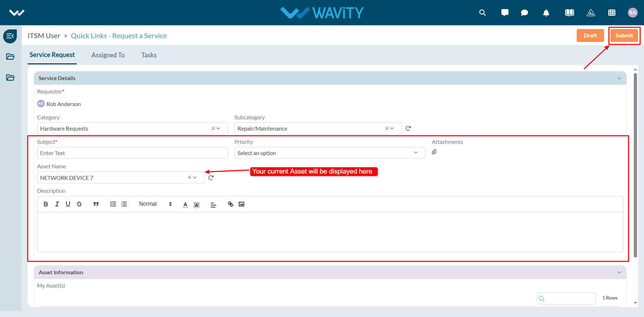Clear the NETWORK DEVICE 7 asset selection

click(189, 177)
